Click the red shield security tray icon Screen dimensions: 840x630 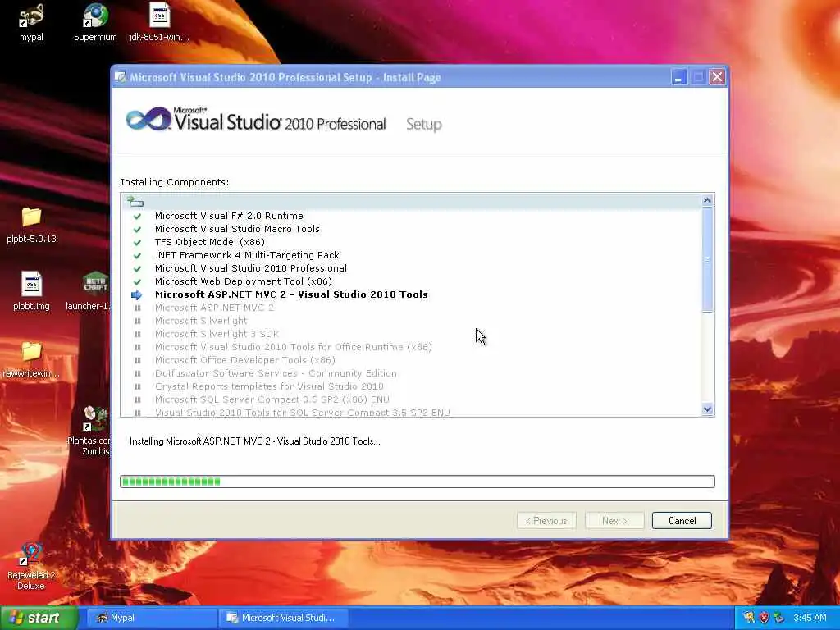tap(764, 618)
